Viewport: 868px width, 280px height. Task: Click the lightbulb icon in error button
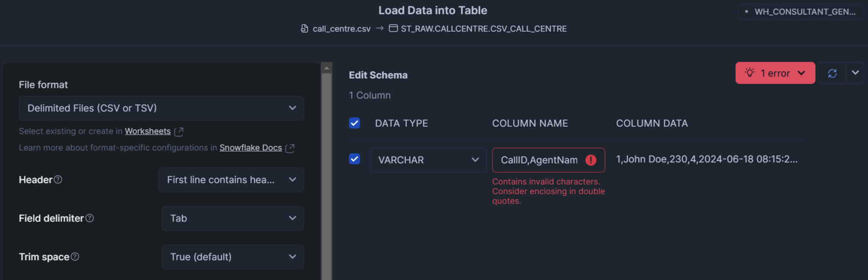point(750,73)
